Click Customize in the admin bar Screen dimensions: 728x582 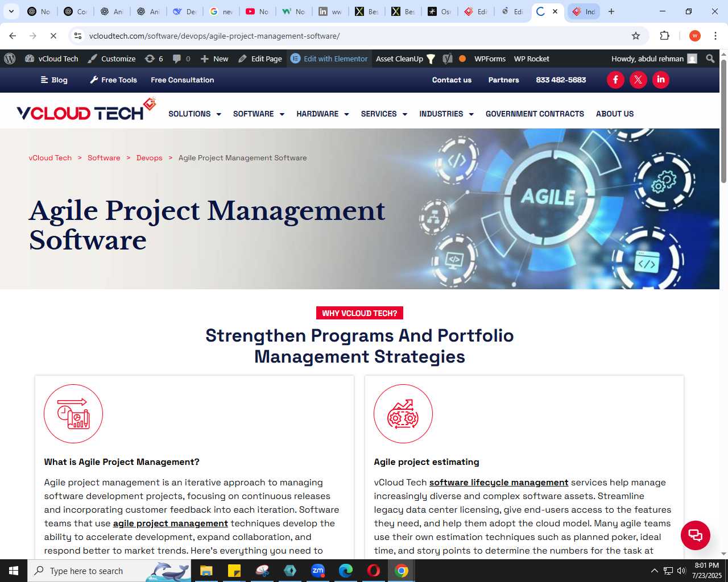click(x=112, y=59)
